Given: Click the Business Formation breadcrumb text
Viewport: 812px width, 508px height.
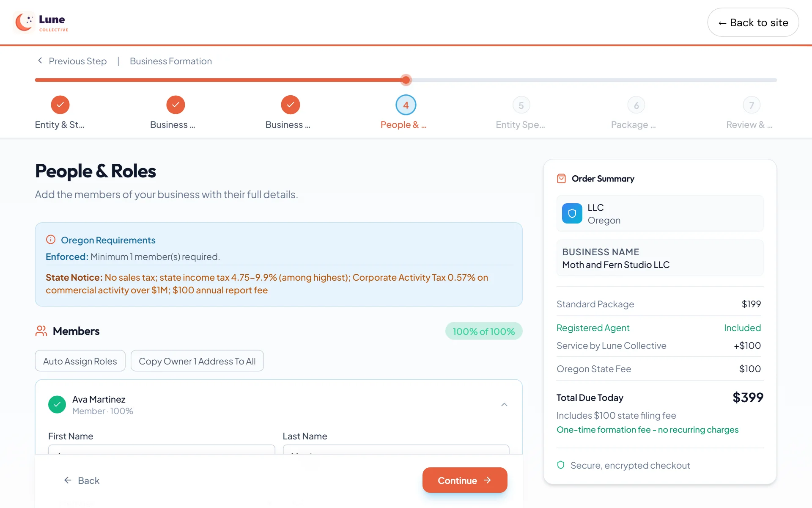Looking at the screenshot, I should point(171,61).
